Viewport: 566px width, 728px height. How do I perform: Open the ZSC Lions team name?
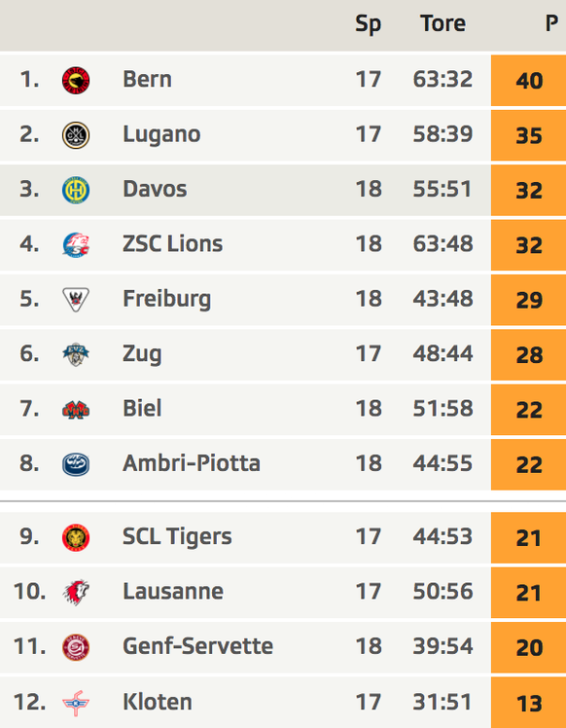point(172,243)
